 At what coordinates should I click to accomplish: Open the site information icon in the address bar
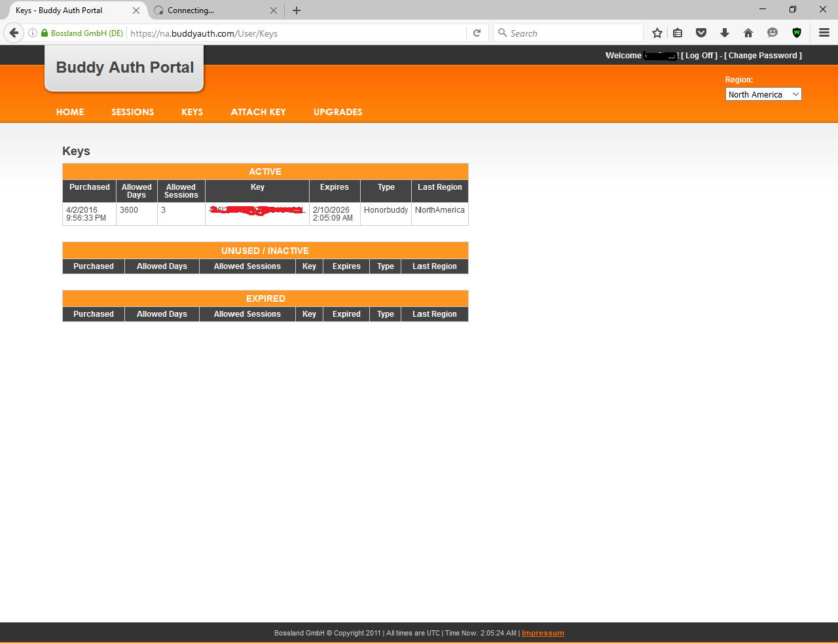tap(33, 33)
